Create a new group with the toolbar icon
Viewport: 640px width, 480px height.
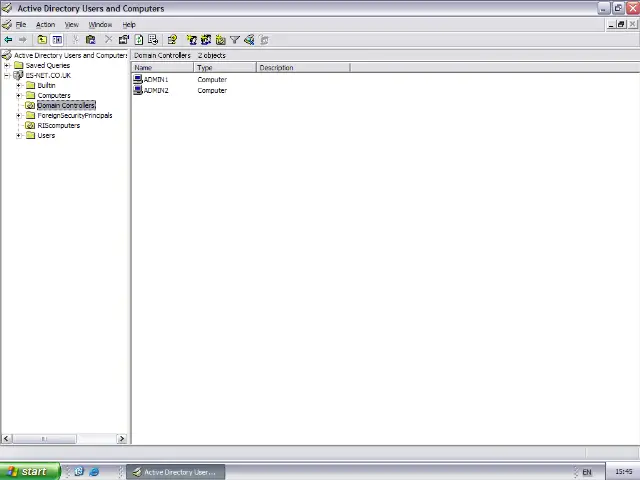pyautogui.click(x=206, y=40)
